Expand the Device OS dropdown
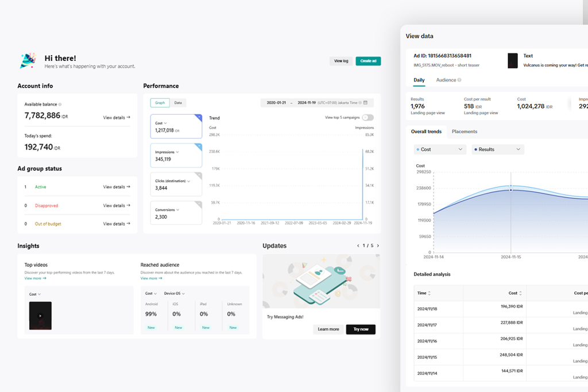This screenshot has width=588, height=392. pyautogui.click(x=175, y=293)
